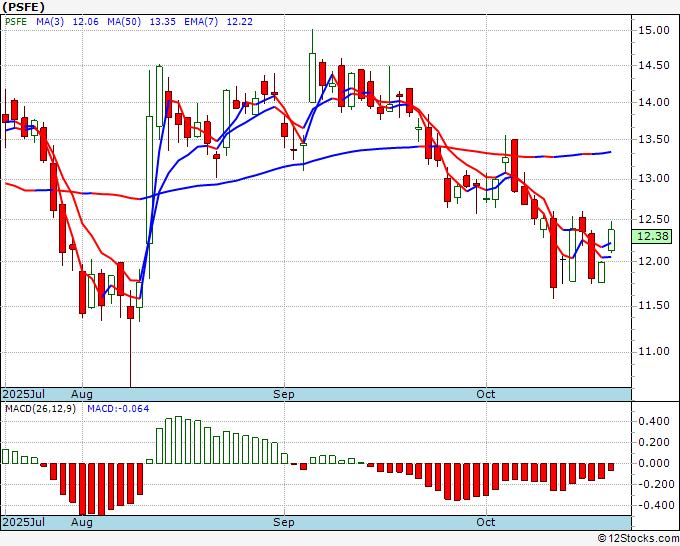Click the Aug label on price chart axis
This screenshot has height=546, width=680.
(82, 394)
